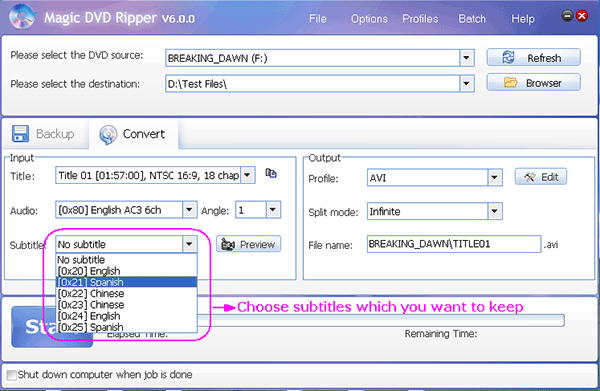Select '[0x20] English' subtitle option

click(x=127, y=271)
